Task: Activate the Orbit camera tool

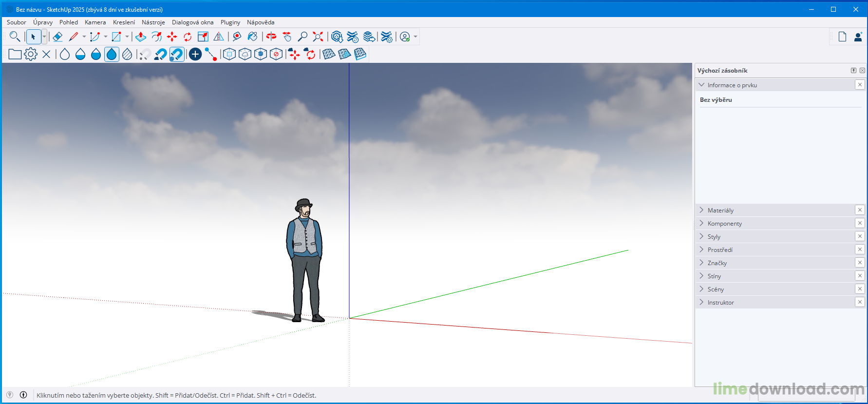Action: pyautogui.click(x=271, y=37)
